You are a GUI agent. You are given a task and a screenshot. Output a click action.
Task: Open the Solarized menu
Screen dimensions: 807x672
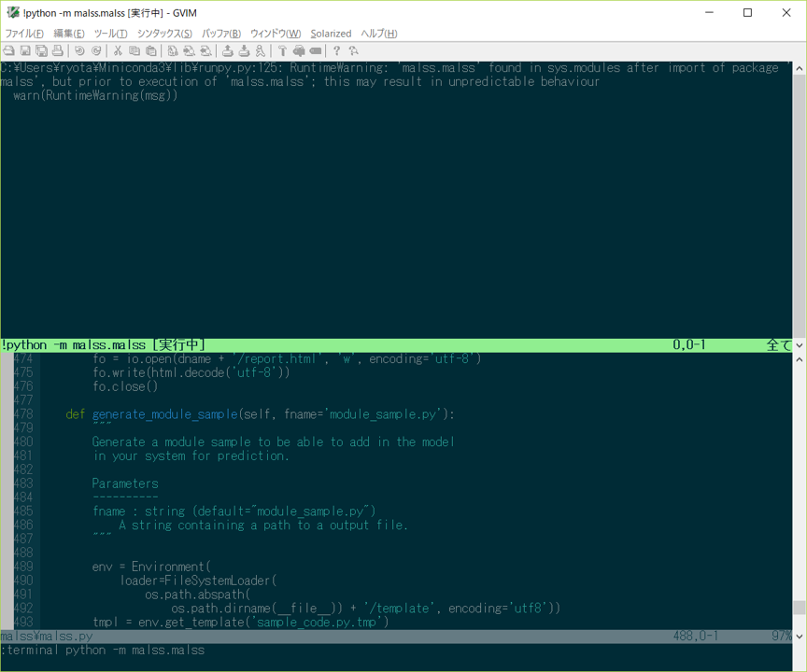(x=331, y=33)
